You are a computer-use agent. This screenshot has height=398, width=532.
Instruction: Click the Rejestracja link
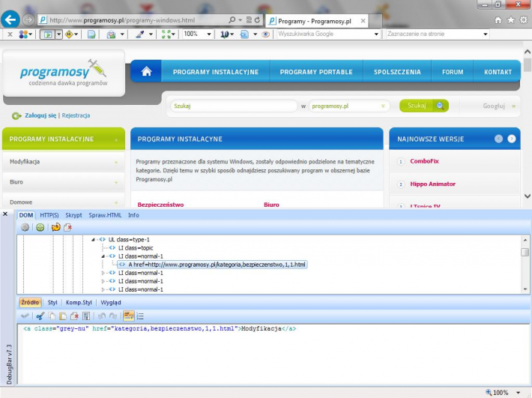[76, 115]
